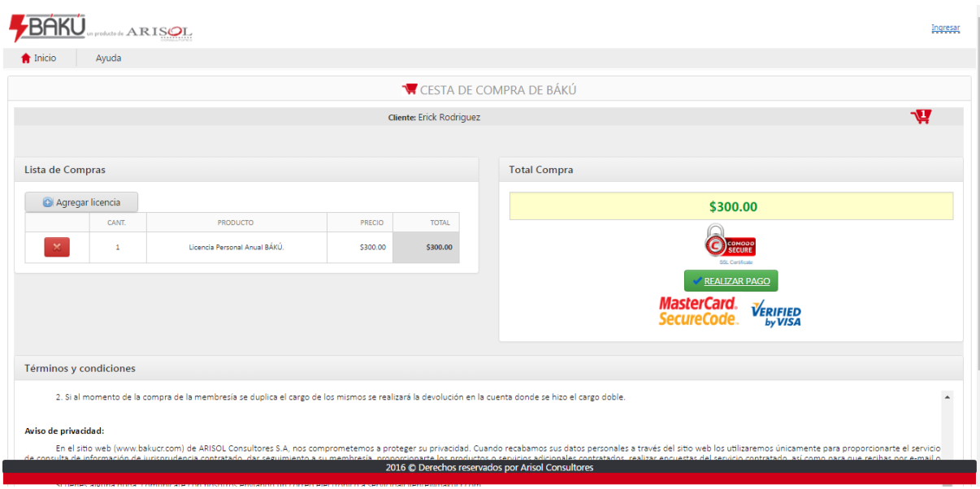Click the REALIZAR PAGO button
The image size is (980, 489).
coord(731,281)
